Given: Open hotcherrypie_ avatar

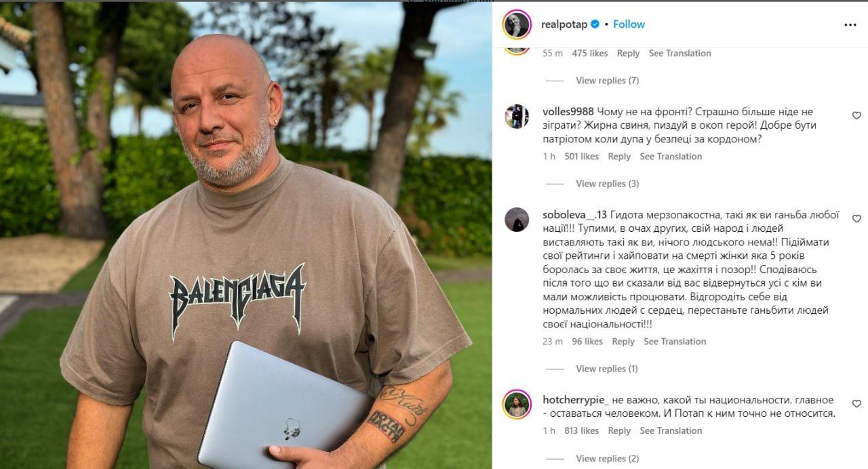Looking at the screenshot, I should click(517, 405).
